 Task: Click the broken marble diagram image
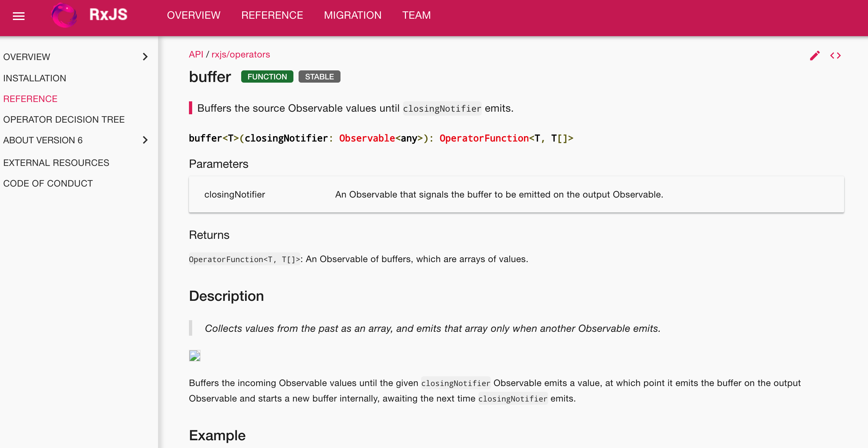pyautogui.click(x=195, y=356)
